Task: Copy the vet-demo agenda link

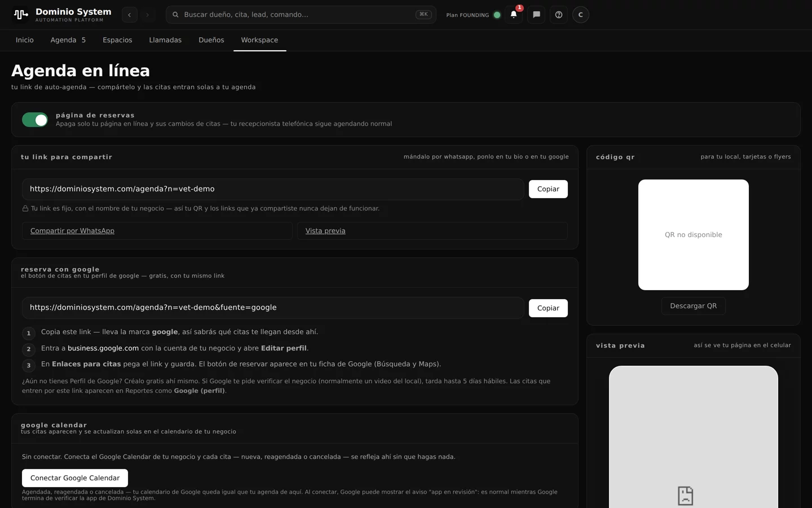Action: point(548,189)
